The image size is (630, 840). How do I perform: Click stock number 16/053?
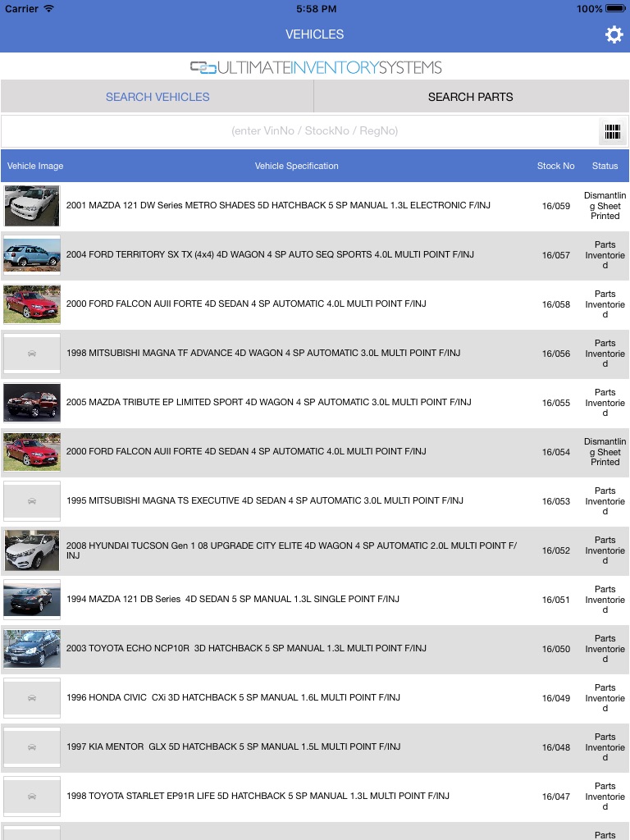click(x=556, y=502)
